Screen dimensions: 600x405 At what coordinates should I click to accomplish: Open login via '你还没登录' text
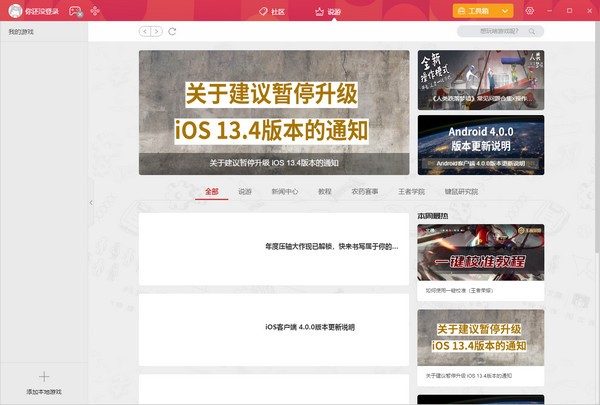coord(42,11)
